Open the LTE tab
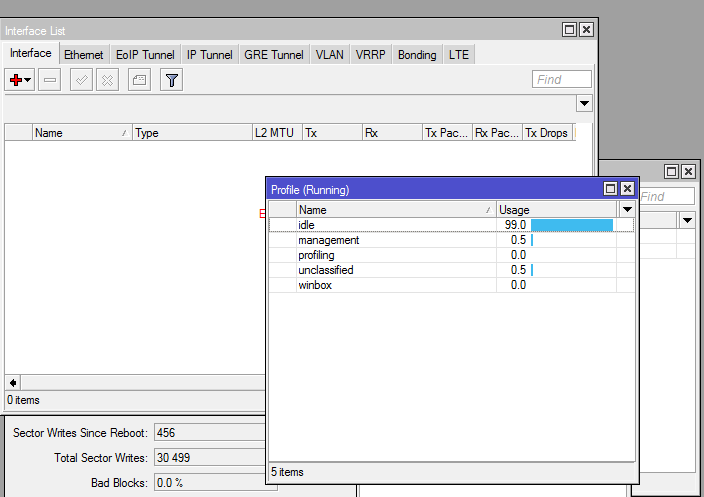704x497 pixels. click(x=459, y=55)
